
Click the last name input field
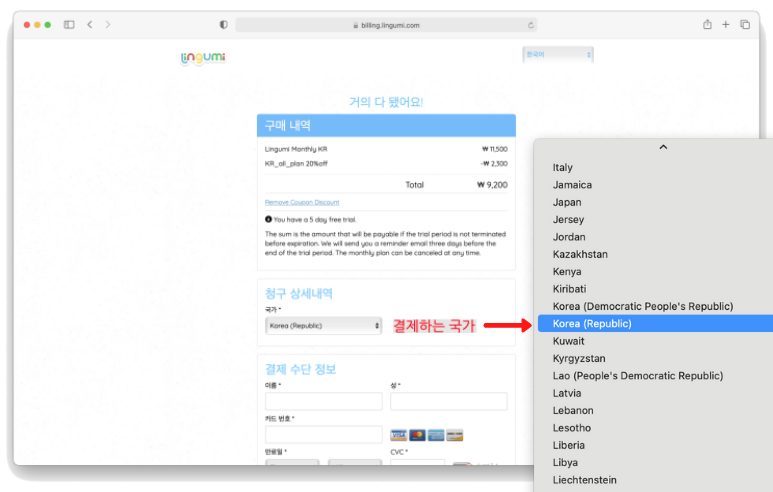449,401
